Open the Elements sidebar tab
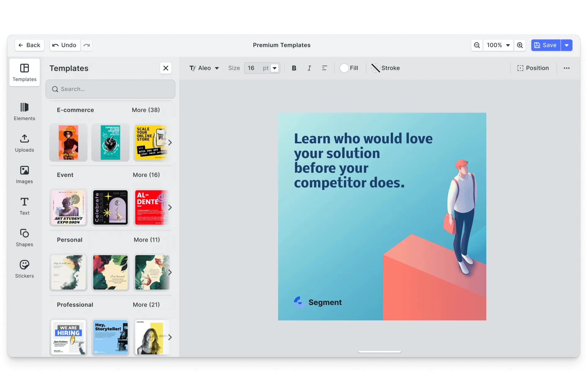Viewport: 588px width, 392px height. [24, 111]
